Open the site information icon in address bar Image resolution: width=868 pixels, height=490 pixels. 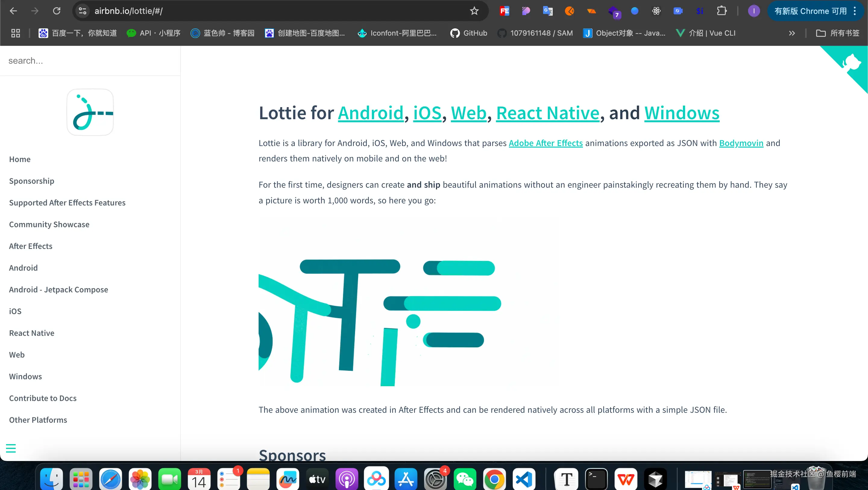click(x=83, y=11)
